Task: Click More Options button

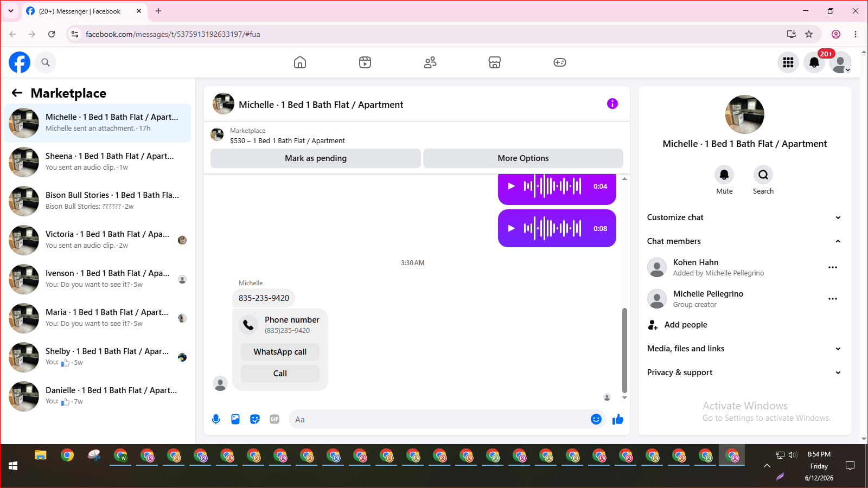Action: point(523,158)
